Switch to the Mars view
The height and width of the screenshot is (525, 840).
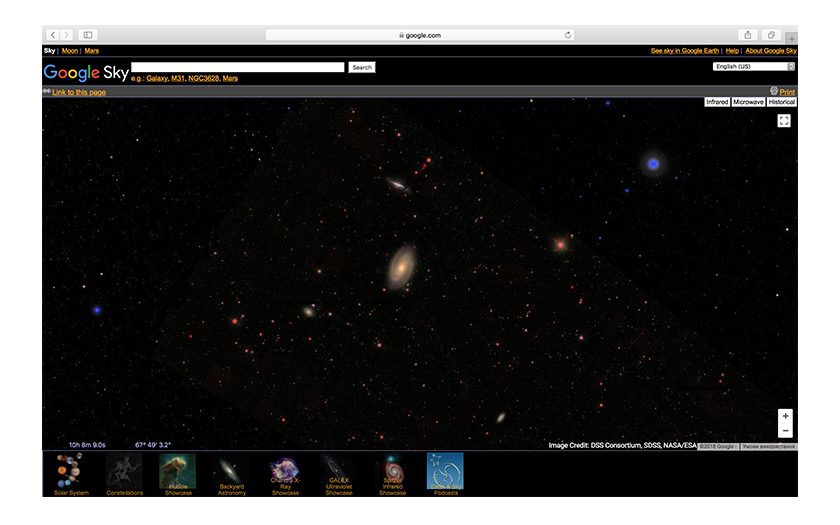click(x=92, y=50)
